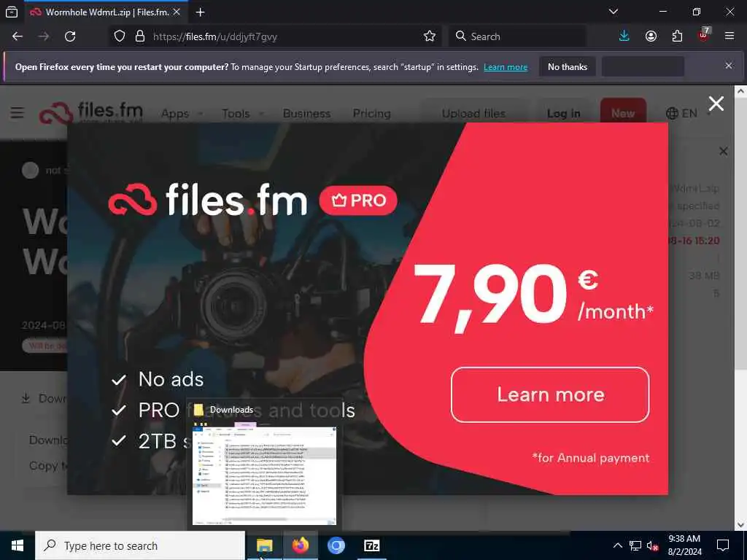Screen dimensions: 747x560
Task: Switch to Firefox in the taskbar
Action: (x=300, y=545)
